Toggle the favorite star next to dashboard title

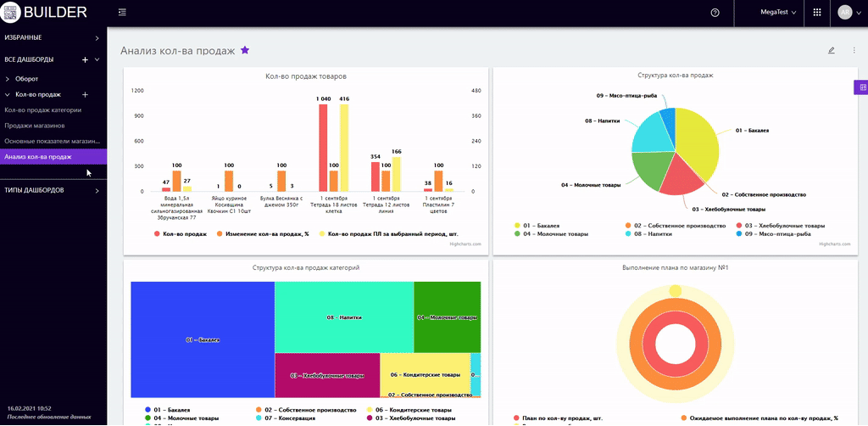point(245,51)
